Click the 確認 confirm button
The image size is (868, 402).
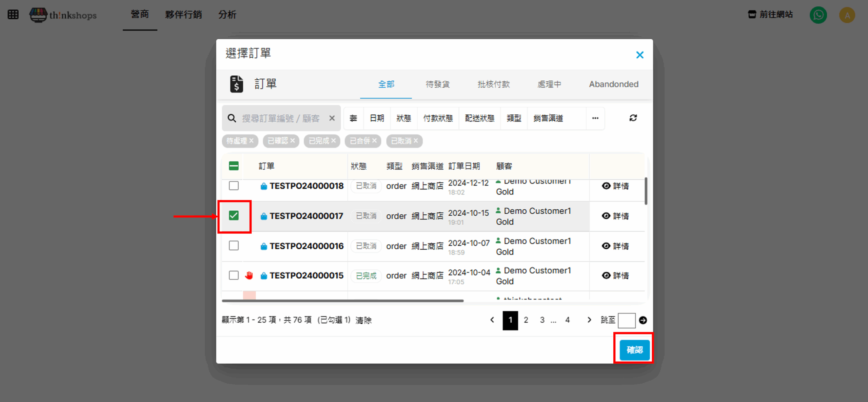point(634,349)
